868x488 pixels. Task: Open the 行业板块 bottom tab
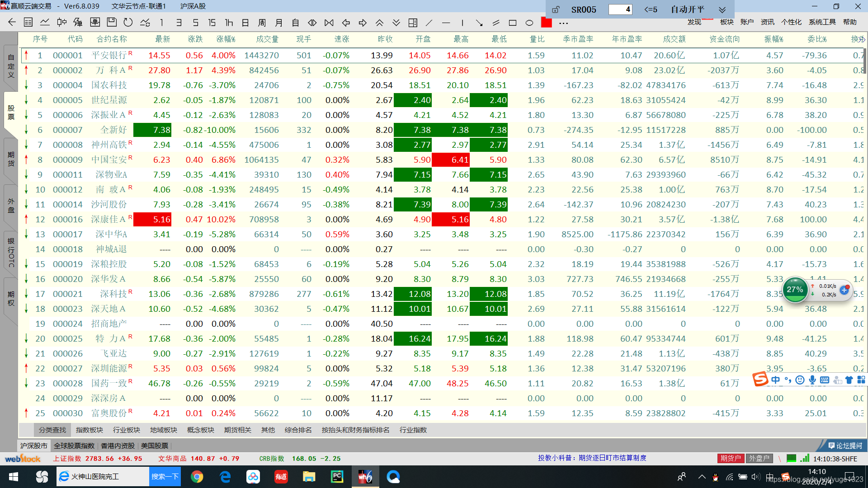(x=126, y=430)
